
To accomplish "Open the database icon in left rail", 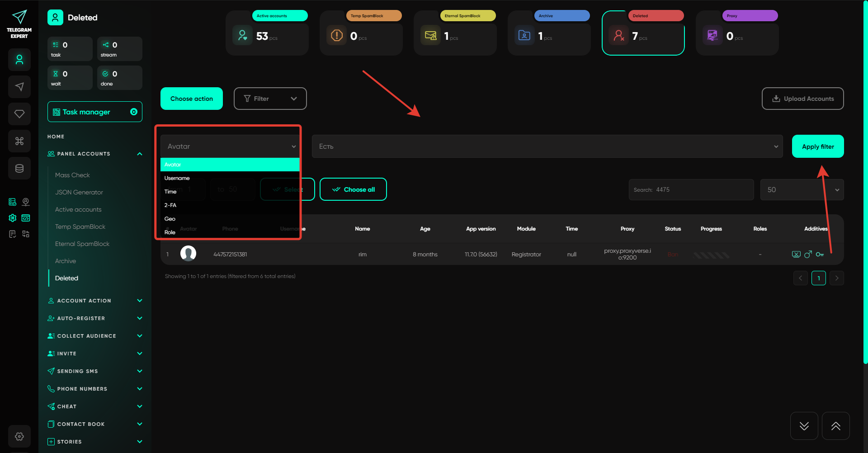I will point(19,168).
